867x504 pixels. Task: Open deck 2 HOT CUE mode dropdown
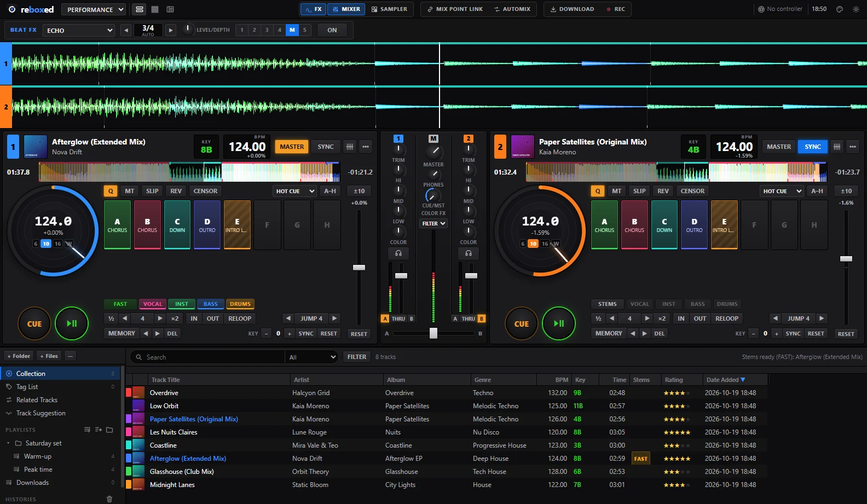(782, 191)
